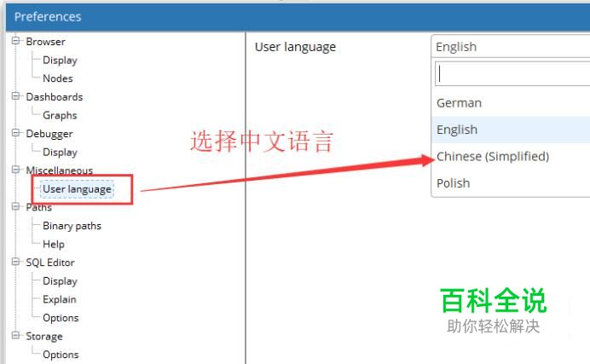Collapse the Debugger tree node

pyautogui.click(x=16, y=133)
